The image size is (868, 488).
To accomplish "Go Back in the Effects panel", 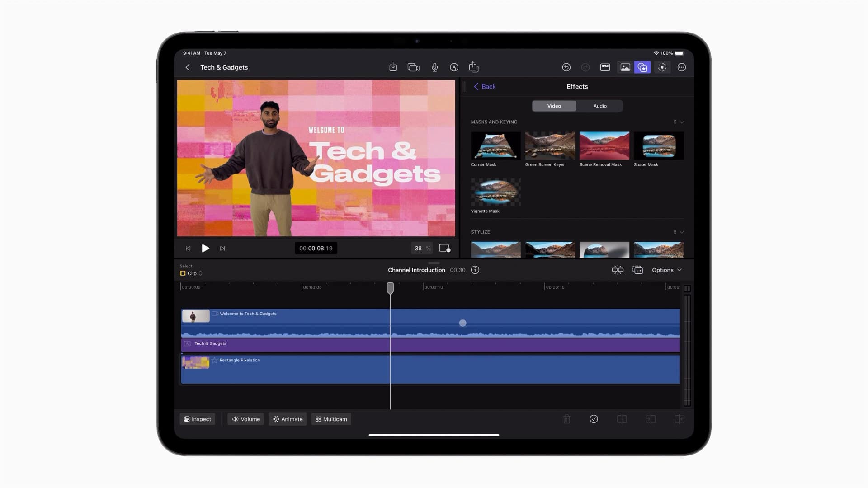I will click(484, 86).
